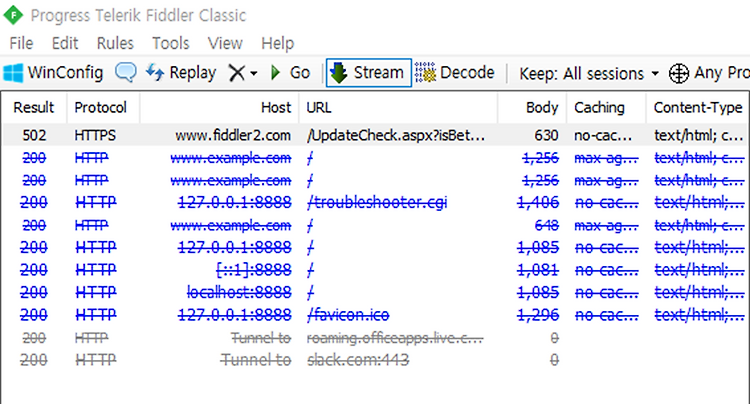Viewport: 750px width, 404px height.
Task: Click the green Go play icon
Action: (275, 73)
